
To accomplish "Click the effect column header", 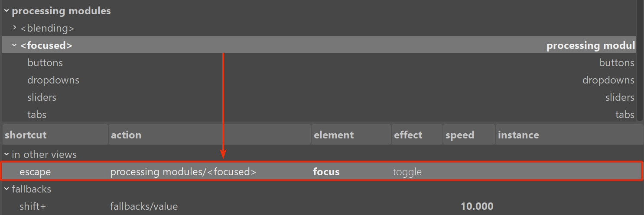I will click(x=416, y=135).
